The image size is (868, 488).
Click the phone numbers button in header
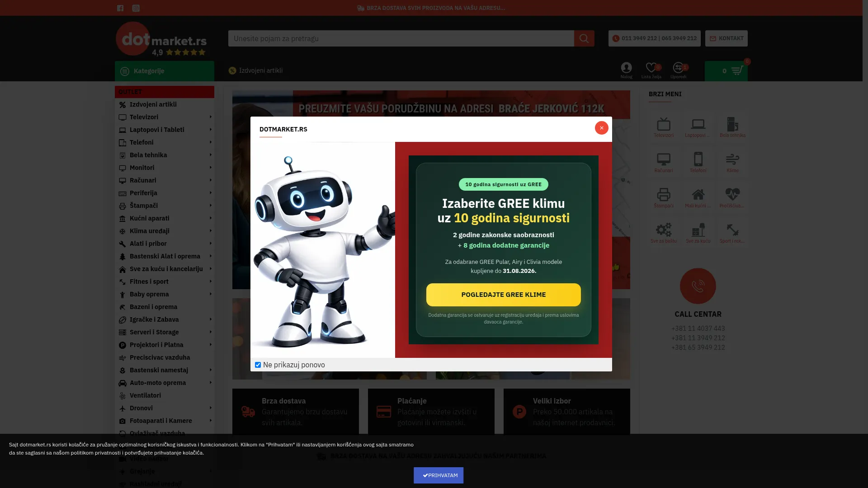(654, 38)
